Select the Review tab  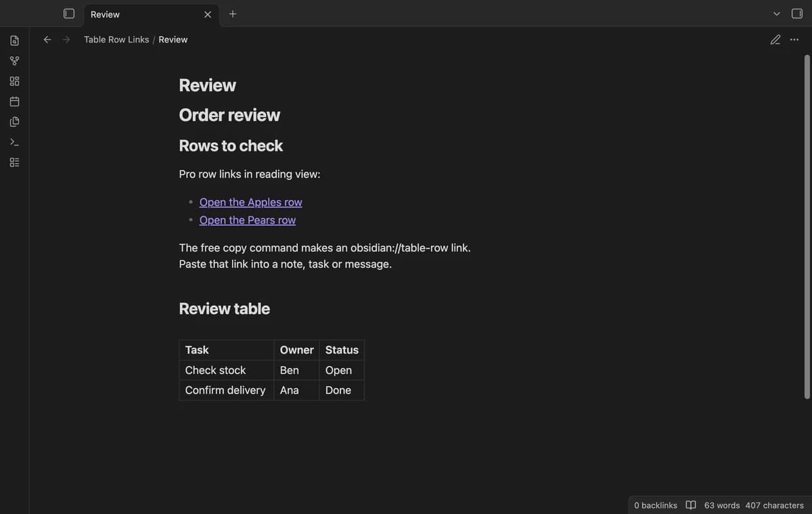coord(152,14)
